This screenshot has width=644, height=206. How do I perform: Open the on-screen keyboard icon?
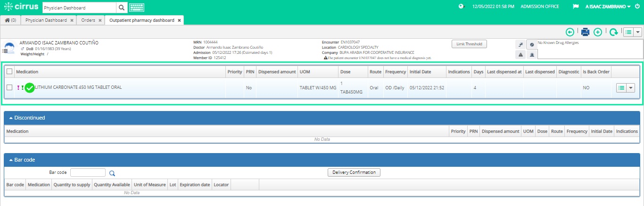pos(136,8)
